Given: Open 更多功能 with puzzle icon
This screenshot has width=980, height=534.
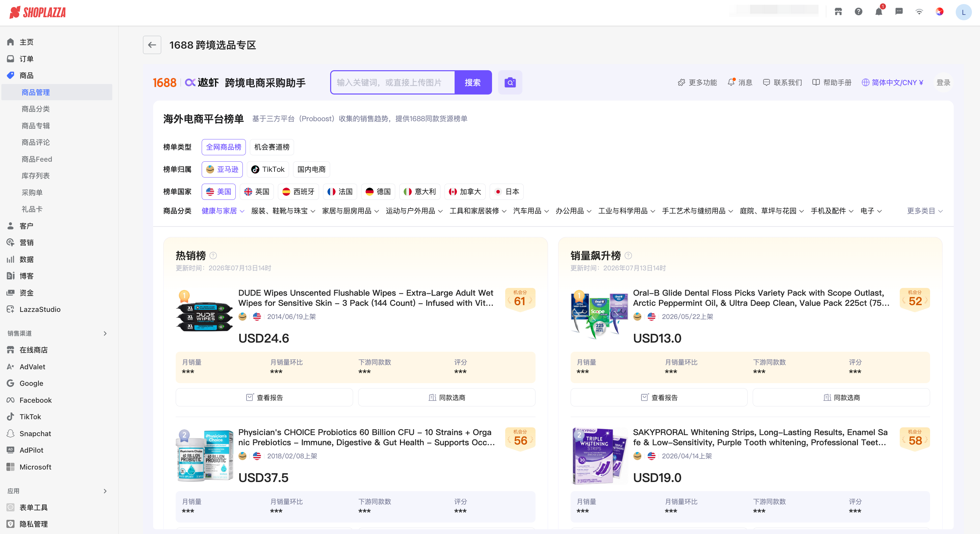Looking at the screenshot, I should [x=697, y=83].
